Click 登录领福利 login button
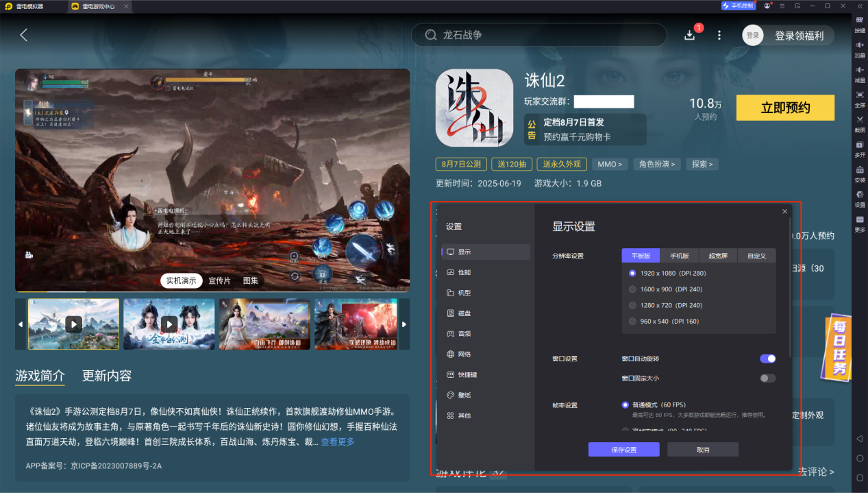 coord(799,36)
